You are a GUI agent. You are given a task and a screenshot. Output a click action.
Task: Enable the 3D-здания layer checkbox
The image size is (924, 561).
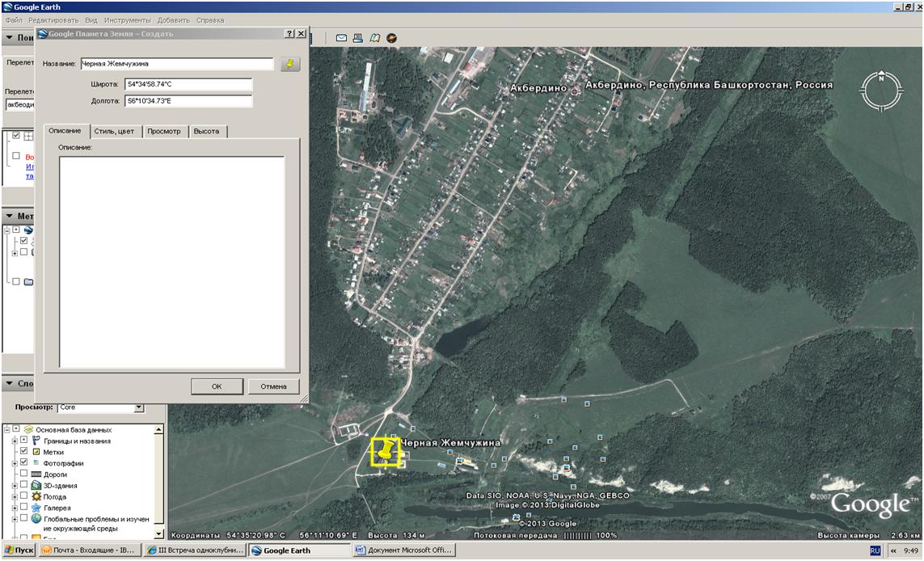coord(23,484)
